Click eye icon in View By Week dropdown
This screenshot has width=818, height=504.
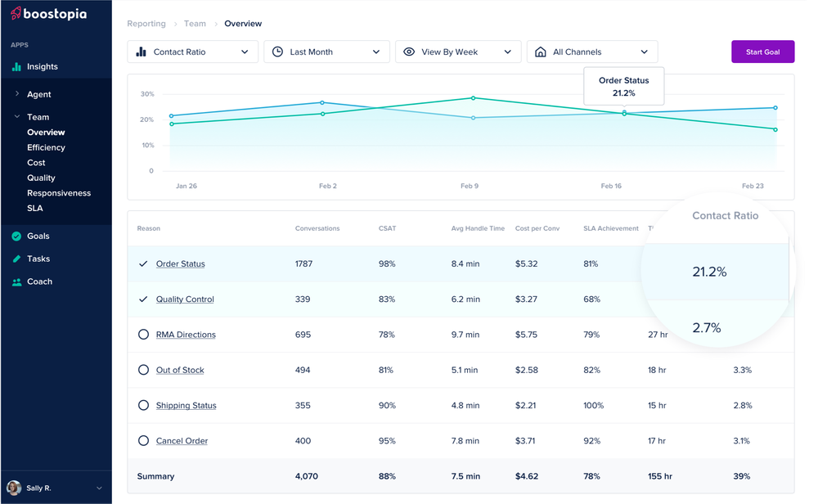[x=409, y=52]
